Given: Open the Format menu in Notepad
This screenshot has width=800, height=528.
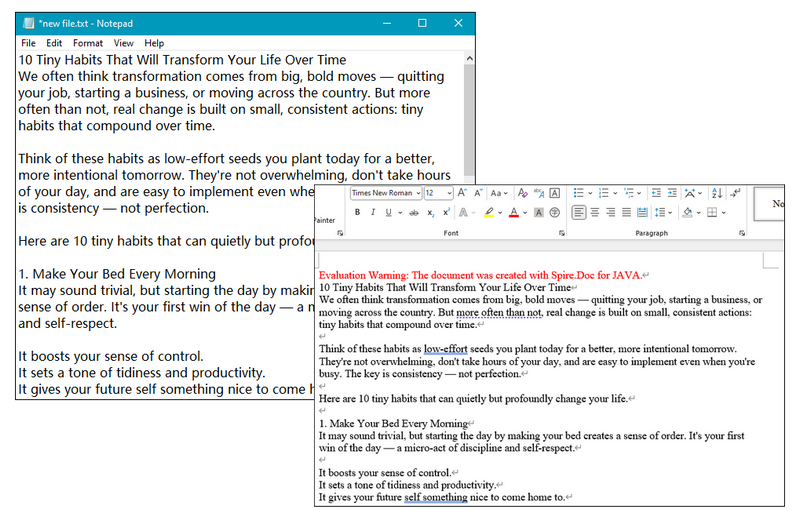Looking at the screenshot, I should pyautogui.click(x=87, y=43).
